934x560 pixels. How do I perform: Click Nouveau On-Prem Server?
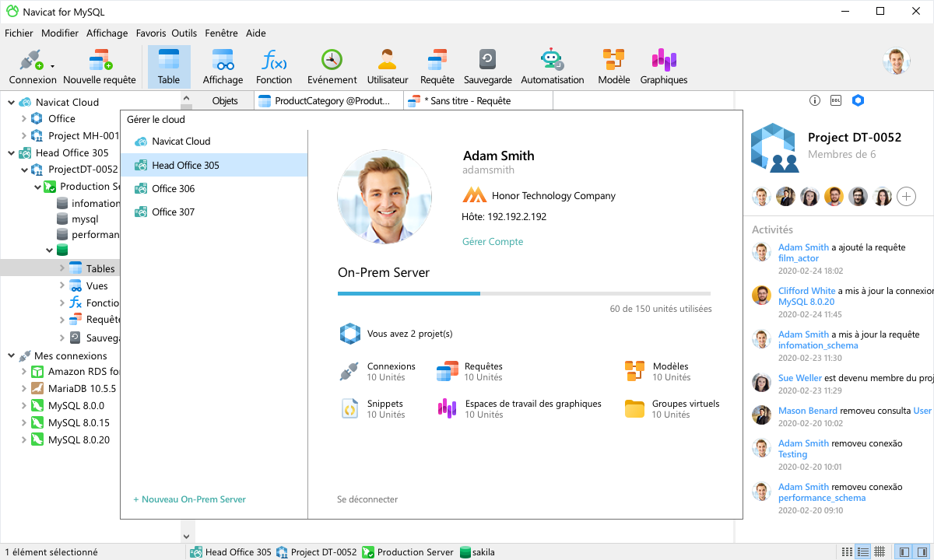[190, 499]
